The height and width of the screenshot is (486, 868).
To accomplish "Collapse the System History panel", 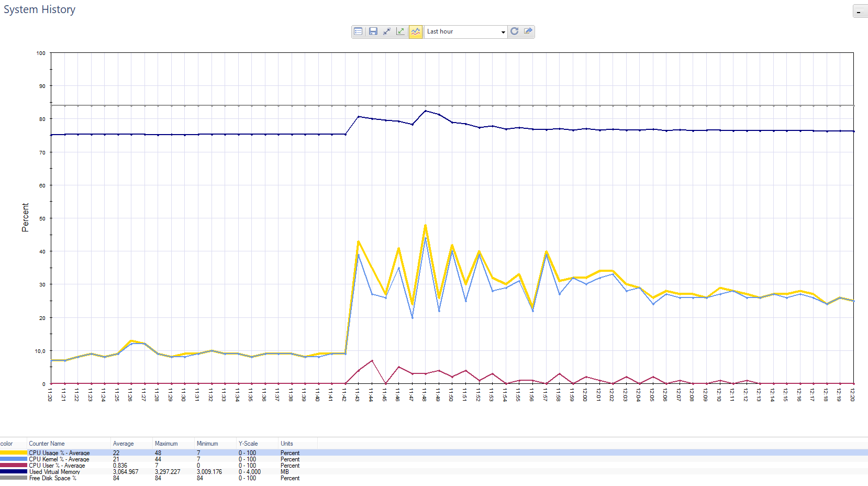I will 860,12.
